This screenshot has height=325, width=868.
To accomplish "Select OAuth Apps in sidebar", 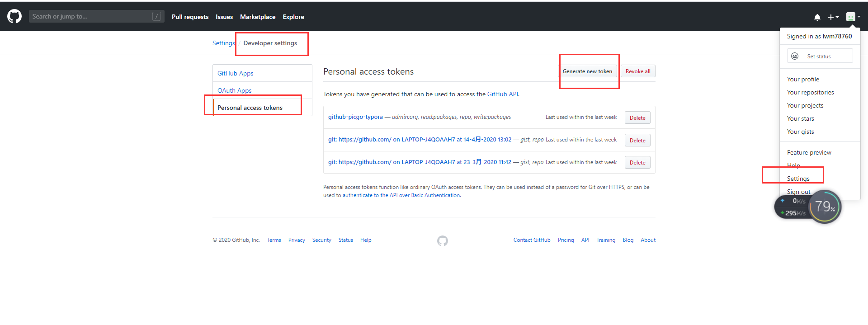I will tap(262, 90).
